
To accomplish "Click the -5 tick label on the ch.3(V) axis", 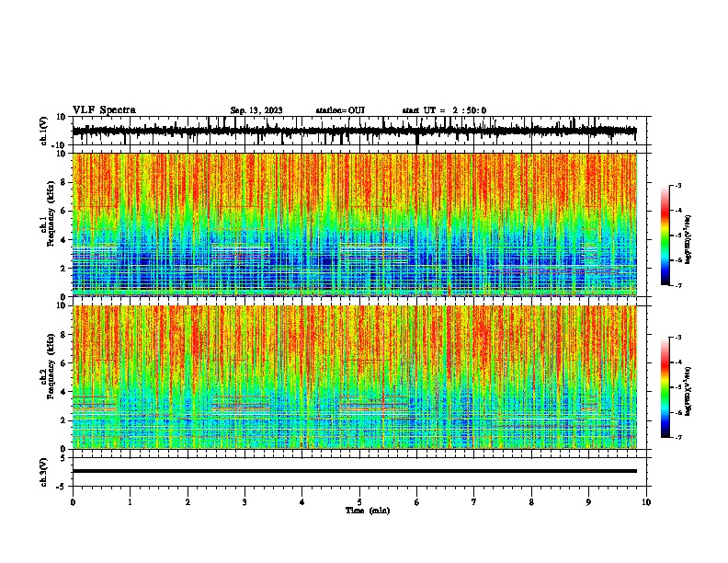I will pyautogui.click(x=62, y=487).
